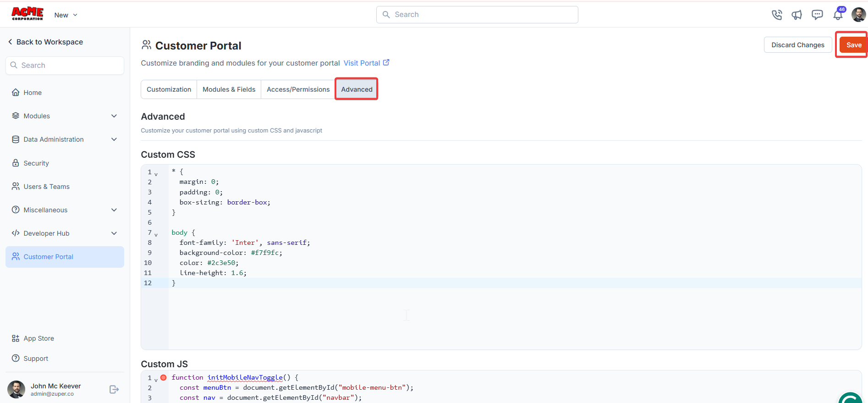Switch to the Access/Permissions tab

[298, 89]
